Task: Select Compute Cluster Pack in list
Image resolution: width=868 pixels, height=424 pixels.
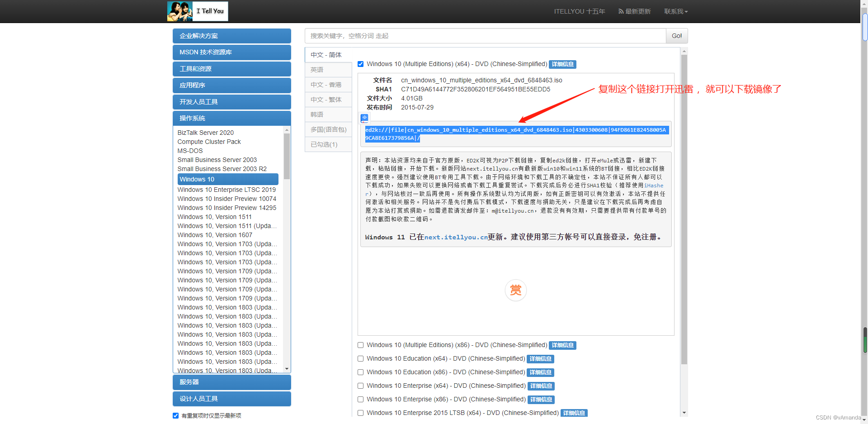Action: tap(209, 142)
